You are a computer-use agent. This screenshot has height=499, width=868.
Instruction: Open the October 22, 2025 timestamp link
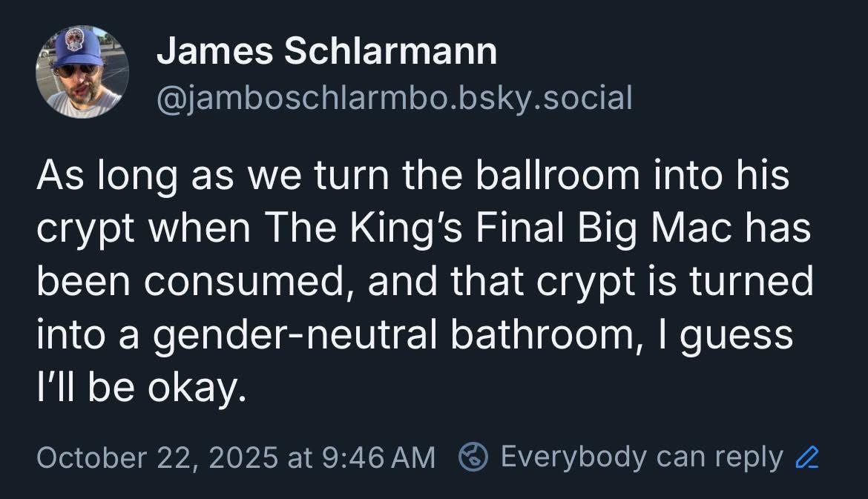[x=234, y=457]
